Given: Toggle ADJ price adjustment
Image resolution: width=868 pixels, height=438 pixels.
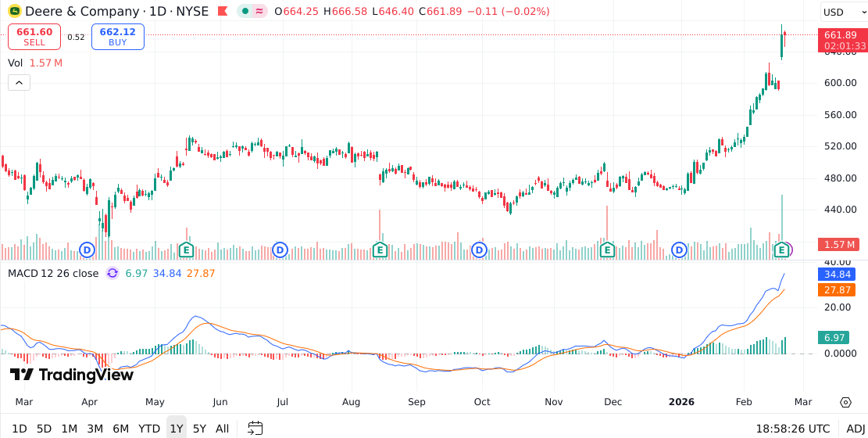Looking at the screenshot, I should [855, 429].
